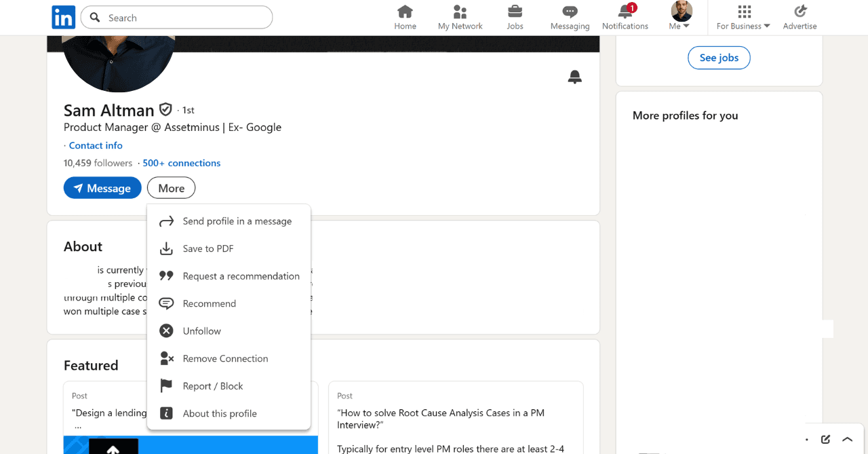Open My Network icon

[460, 12]
